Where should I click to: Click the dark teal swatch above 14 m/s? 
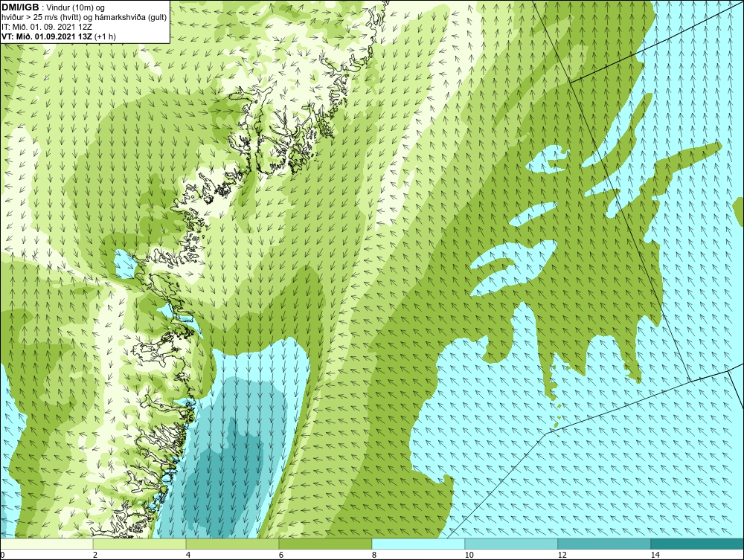(698, 544)
